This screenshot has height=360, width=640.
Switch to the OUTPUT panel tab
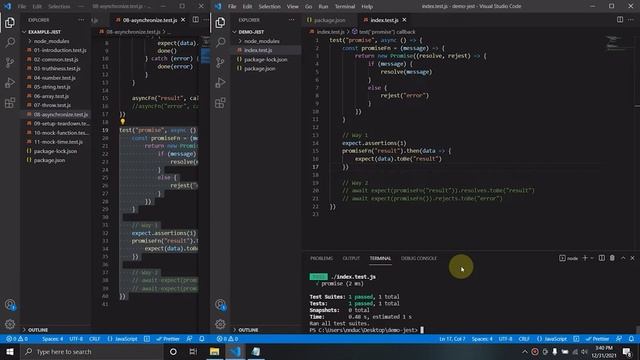coord(351,258)
